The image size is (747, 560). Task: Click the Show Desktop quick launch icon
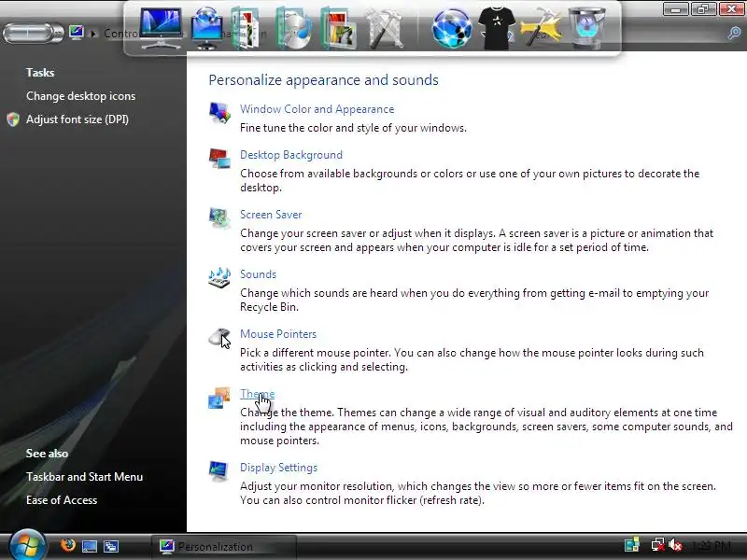(x=90, y=546)
